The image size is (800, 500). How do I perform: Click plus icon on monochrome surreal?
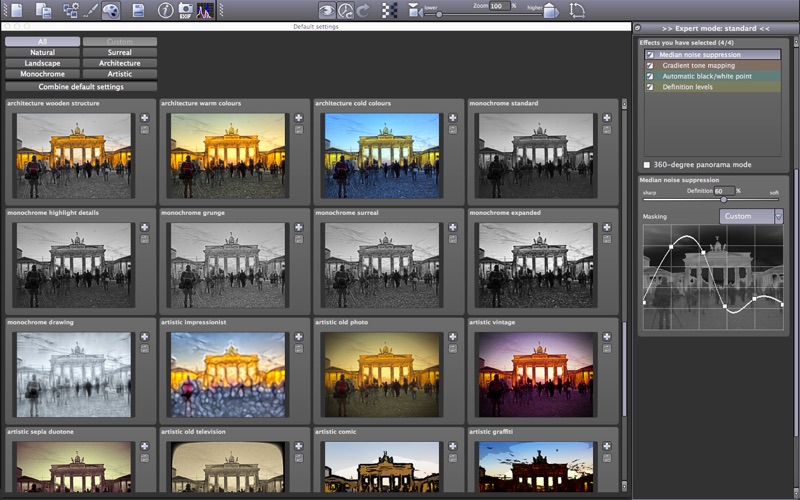point(453,228)
